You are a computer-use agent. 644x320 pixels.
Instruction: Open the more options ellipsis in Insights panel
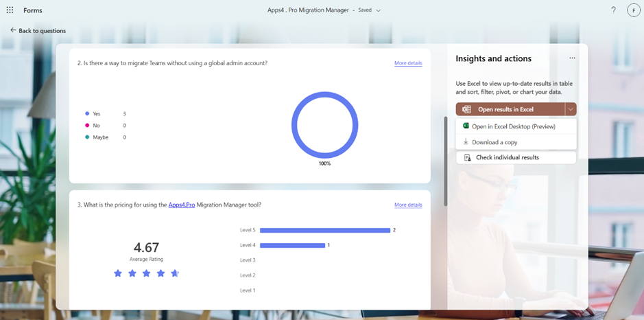[x=572, y=58]
